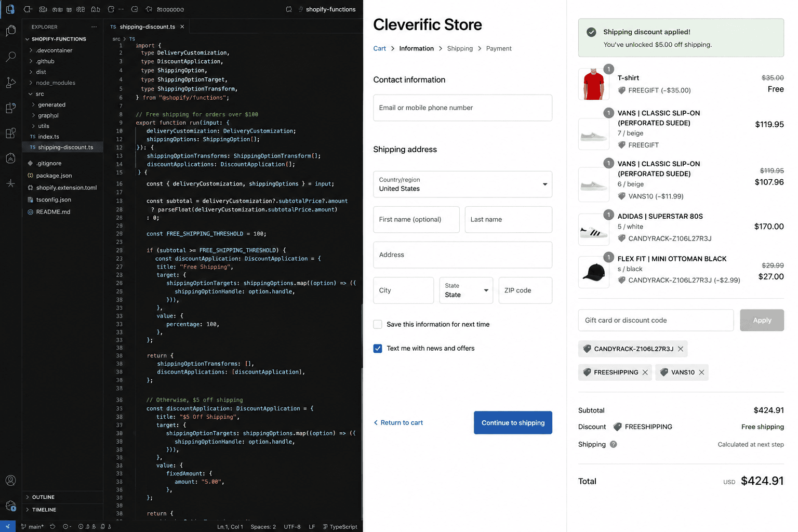This screenshot has width=798, height=532.
Task: Click the Apply discount button
Action: coord(762,320)
